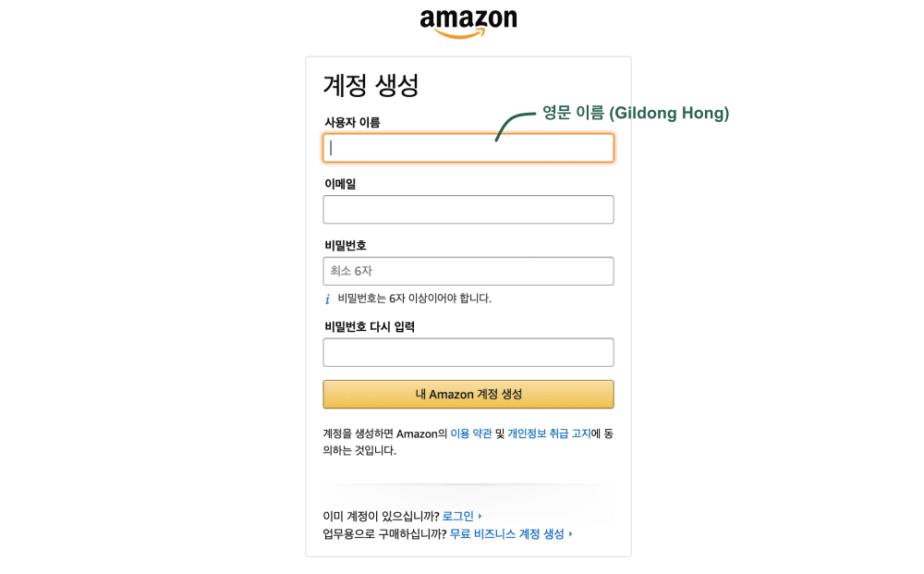
Task: Select the 비밀번호 field showing 최소 6자
Action: 468,271
